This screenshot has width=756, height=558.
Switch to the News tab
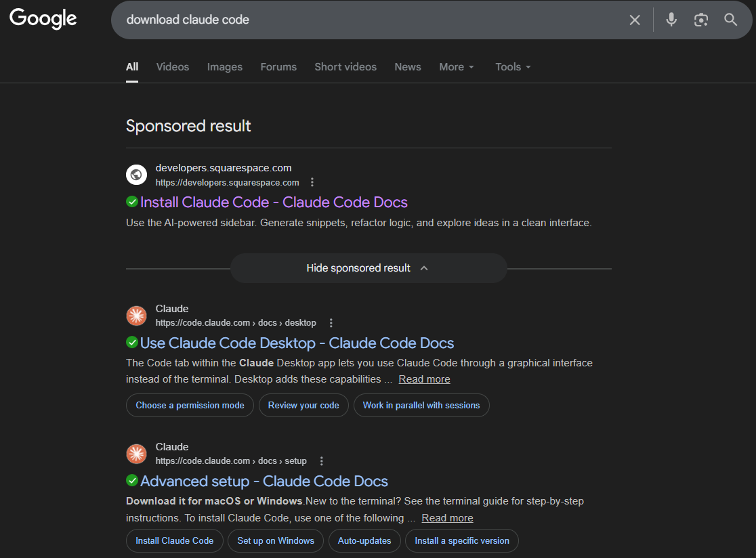pos(407,66)
